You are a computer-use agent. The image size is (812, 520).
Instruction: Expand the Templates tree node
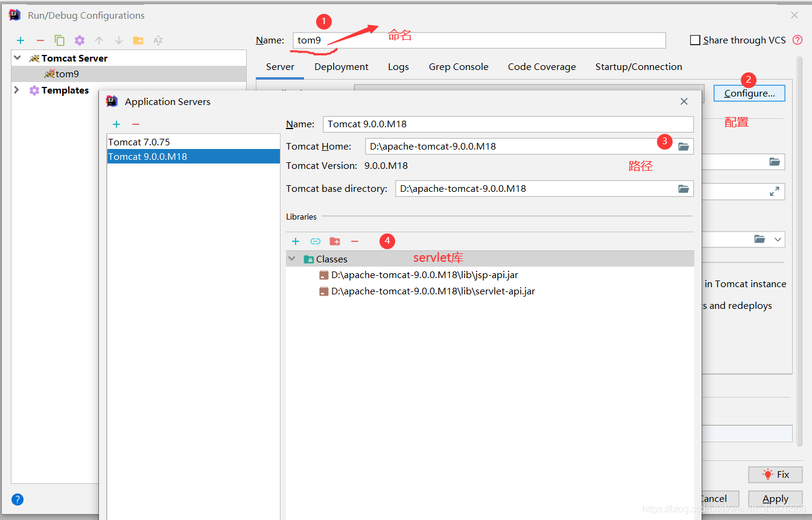click(17, 90)
